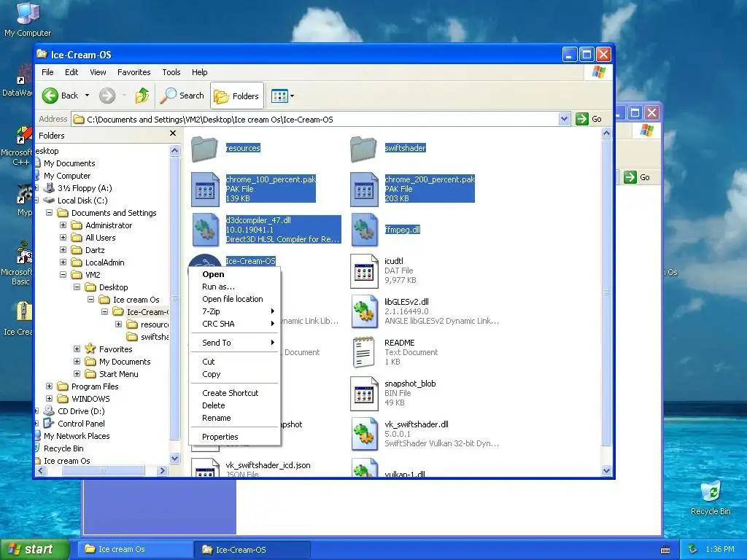Viewport: 747px width, 560px height.
Task: Open the Send To submenu
Action: [234, 343]
